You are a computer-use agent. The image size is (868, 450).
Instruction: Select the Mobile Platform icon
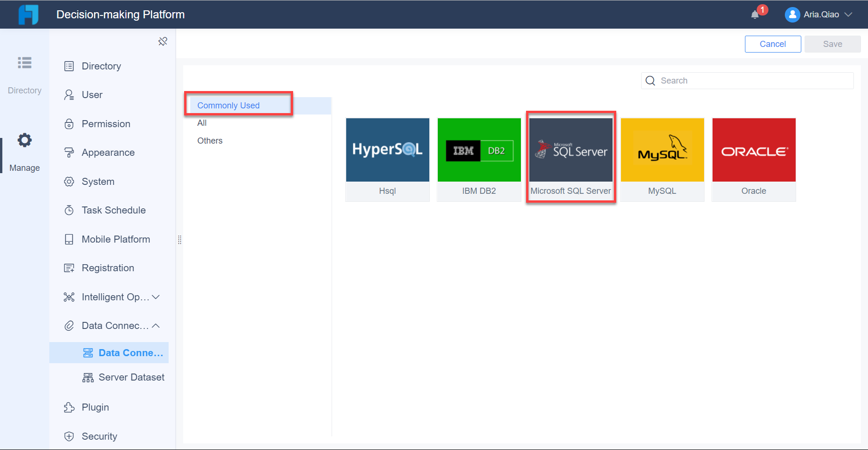69,239
